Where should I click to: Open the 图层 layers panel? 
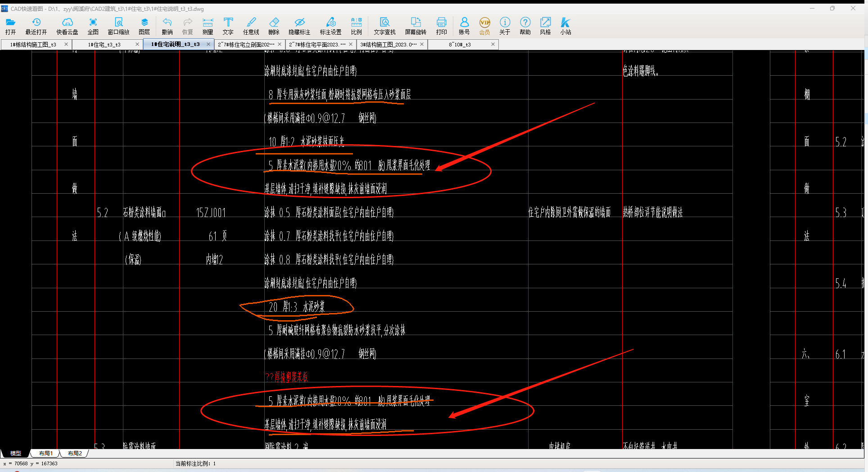145,26
